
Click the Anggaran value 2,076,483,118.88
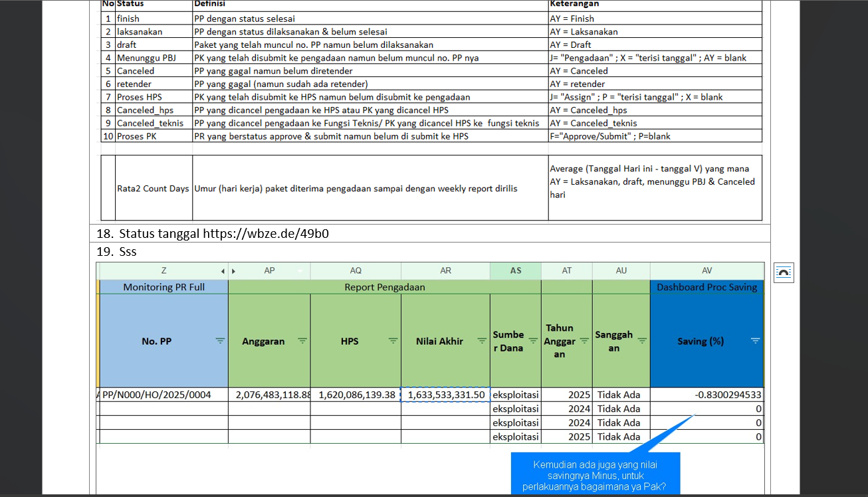269,395
